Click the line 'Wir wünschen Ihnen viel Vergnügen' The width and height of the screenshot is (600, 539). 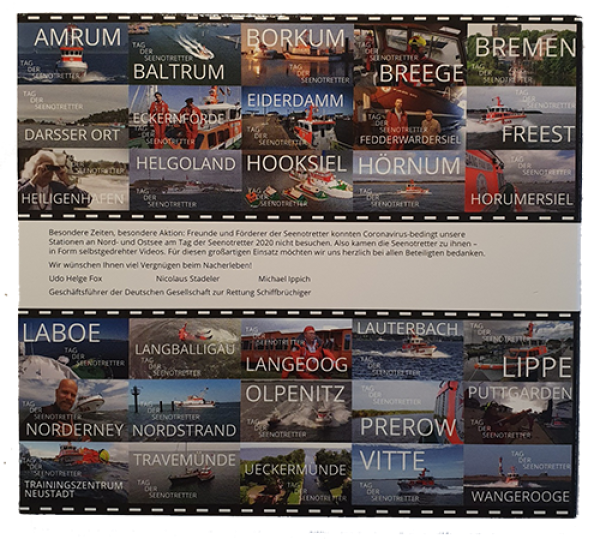coord(150,265)
